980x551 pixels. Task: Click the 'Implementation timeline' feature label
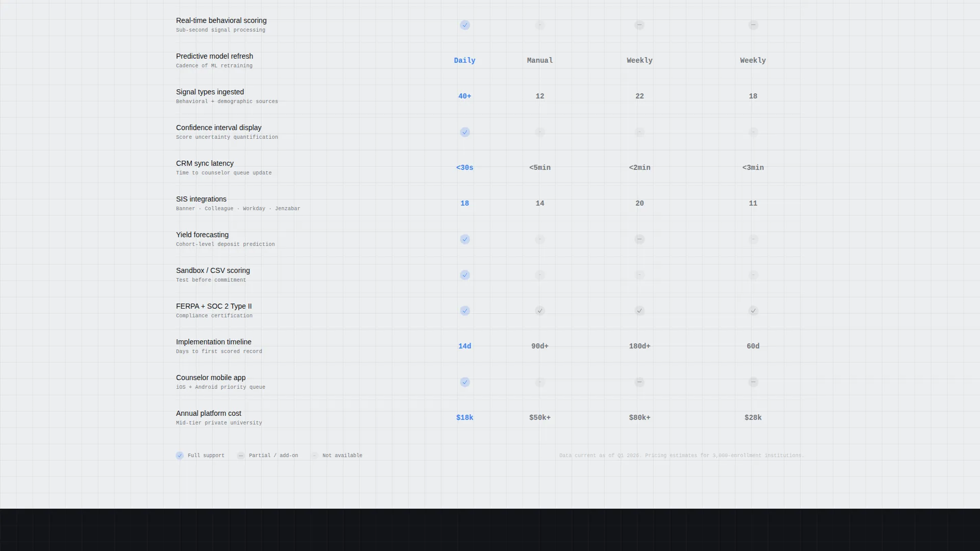tap(213, 342)
